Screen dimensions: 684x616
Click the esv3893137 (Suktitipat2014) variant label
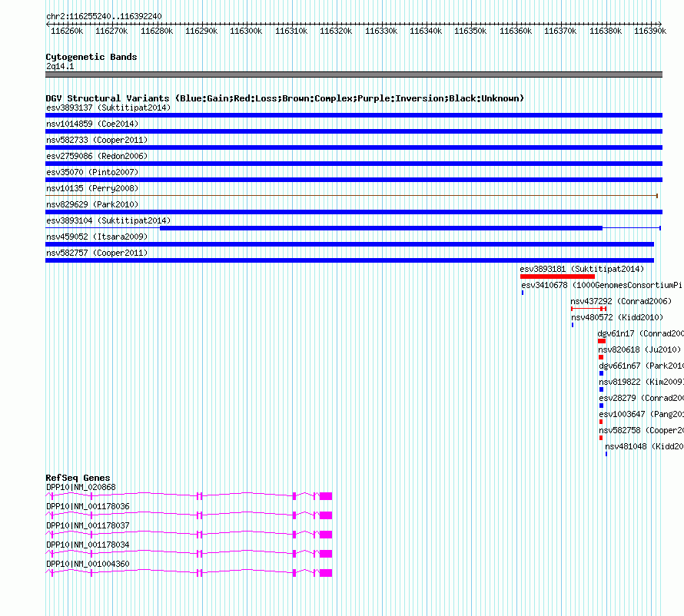[x=108, y=108]
